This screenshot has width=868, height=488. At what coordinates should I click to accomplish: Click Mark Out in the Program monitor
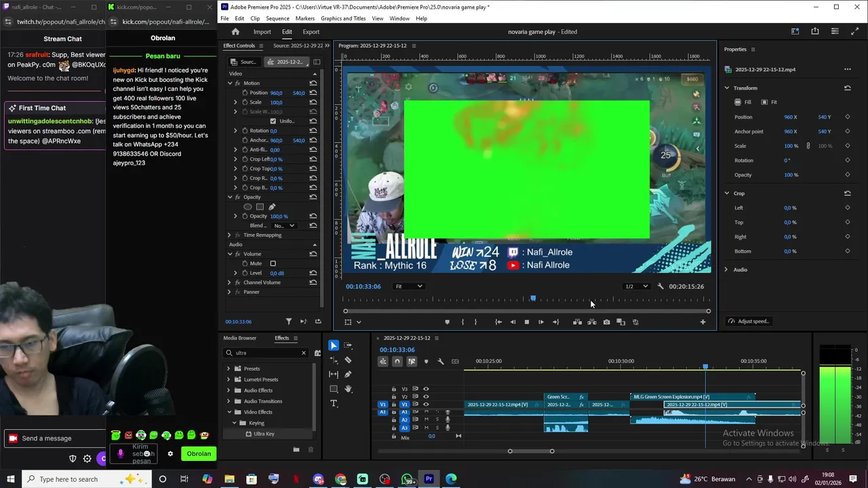click(x=475, y=322)
